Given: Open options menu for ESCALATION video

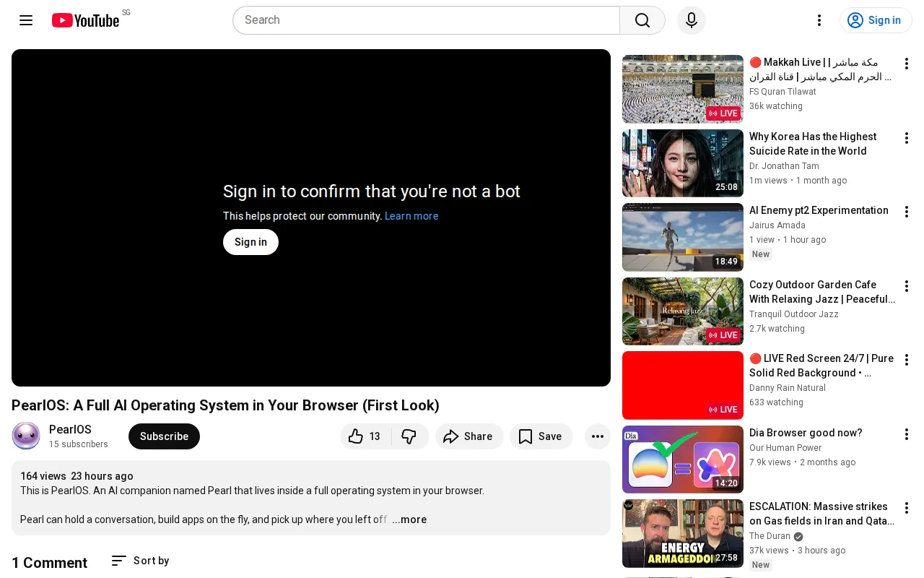Looking at the screenshot, I should click(907, 508).
